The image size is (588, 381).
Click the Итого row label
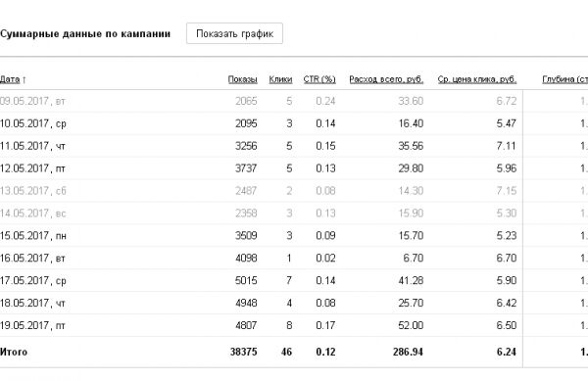coord(14,353)
